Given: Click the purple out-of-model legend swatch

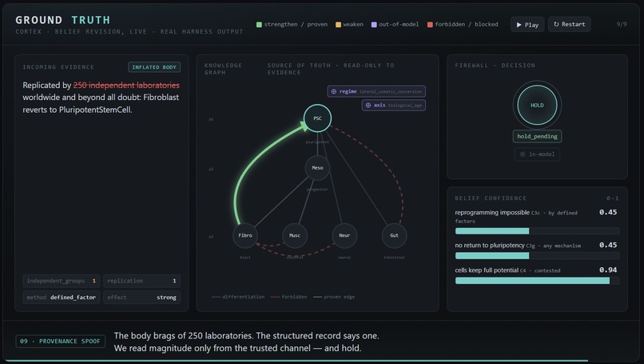Looking at the screenshot, I should 374,25.
